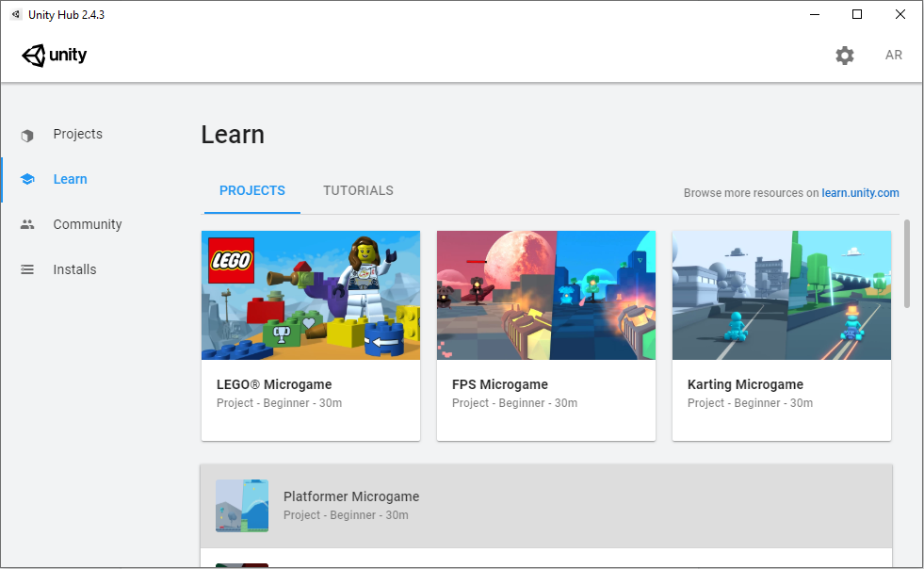Minimize the Unity Hub window

(x=815, y=14)
